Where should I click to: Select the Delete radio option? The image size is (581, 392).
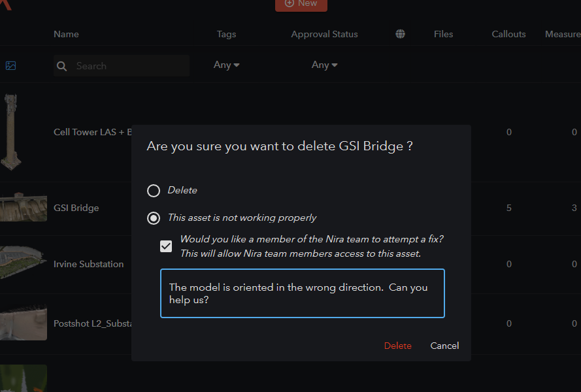pyautogui.click(x=154, y=191)
